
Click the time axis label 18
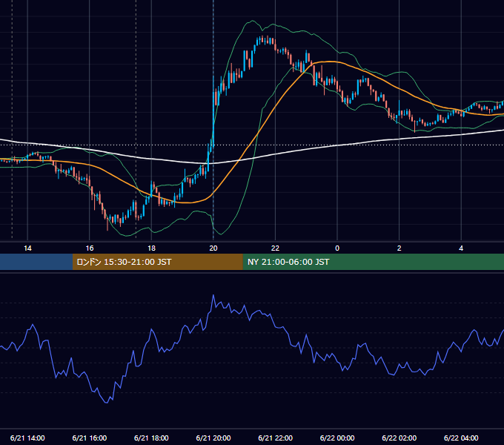151,248
